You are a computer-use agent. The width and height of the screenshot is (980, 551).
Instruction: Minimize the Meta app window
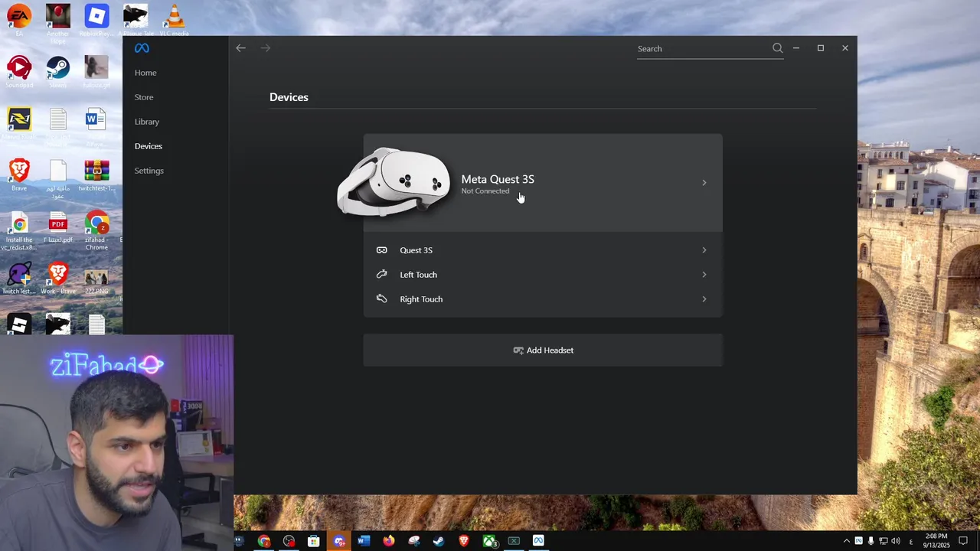pos(796,48)
